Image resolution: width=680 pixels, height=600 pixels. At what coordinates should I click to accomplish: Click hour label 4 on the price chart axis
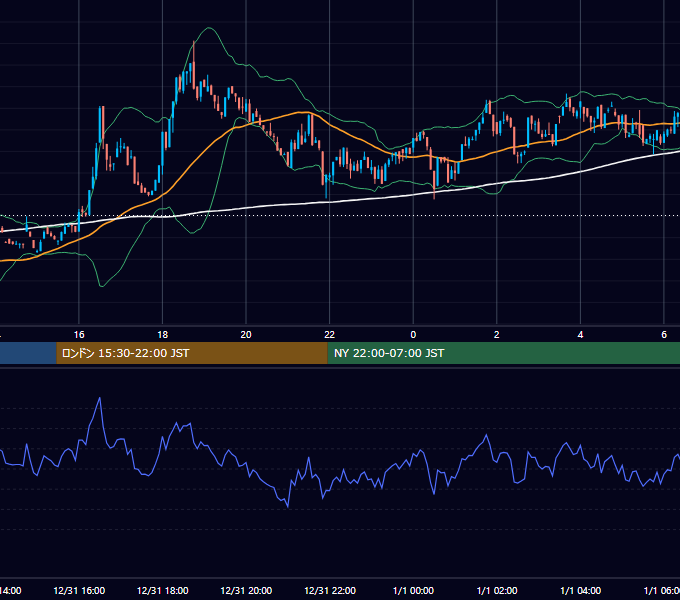click(580, 334)
